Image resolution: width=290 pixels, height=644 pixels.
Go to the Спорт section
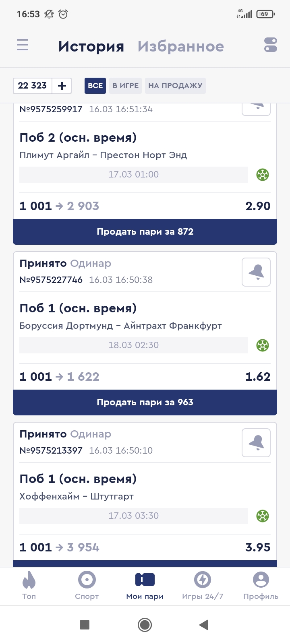pos(87,586)
